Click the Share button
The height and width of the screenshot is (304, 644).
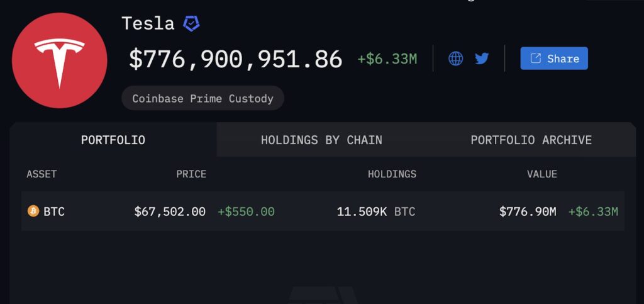click(x=554, y=59)
